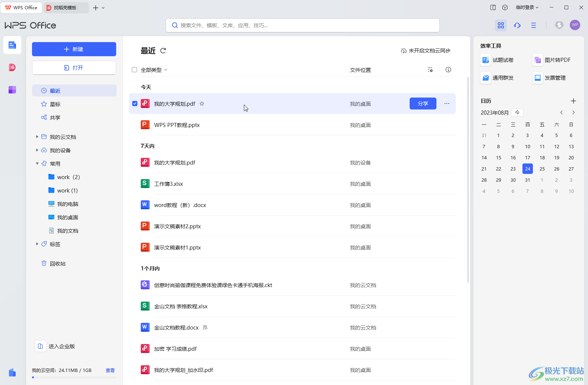The height and width of the screenshot is (385, 588).
Task: Click the 打开 button
Action: (74, 68)
